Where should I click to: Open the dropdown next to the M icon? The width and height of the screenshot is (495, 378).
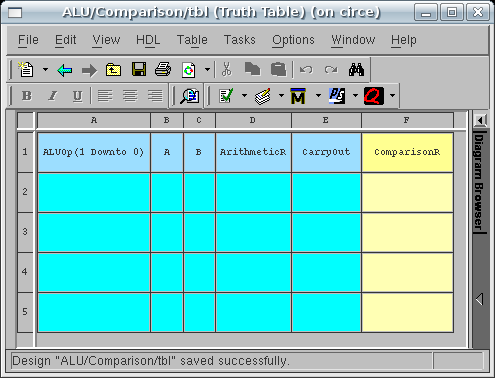[318, 96]
